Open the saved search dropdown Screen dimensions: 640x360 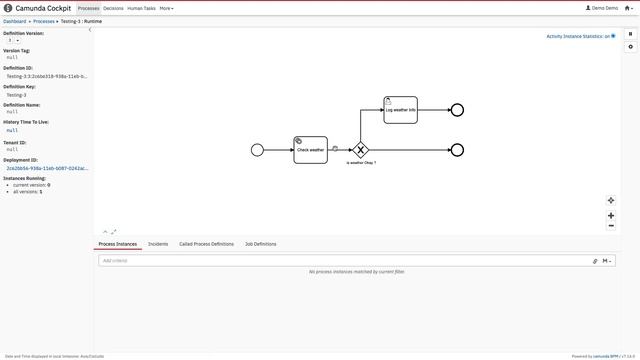(x=607, y=261)
